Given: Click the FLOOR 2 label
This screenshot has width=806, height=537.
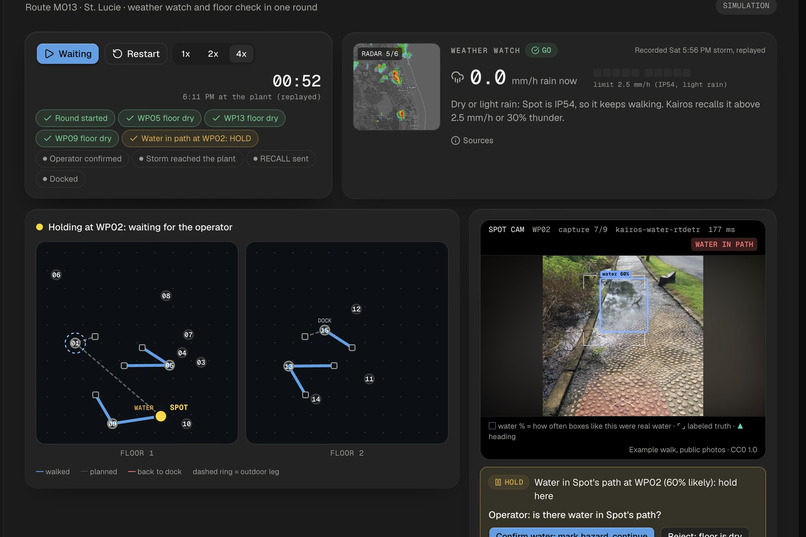Looking at the screenshot, I should 347,453.
